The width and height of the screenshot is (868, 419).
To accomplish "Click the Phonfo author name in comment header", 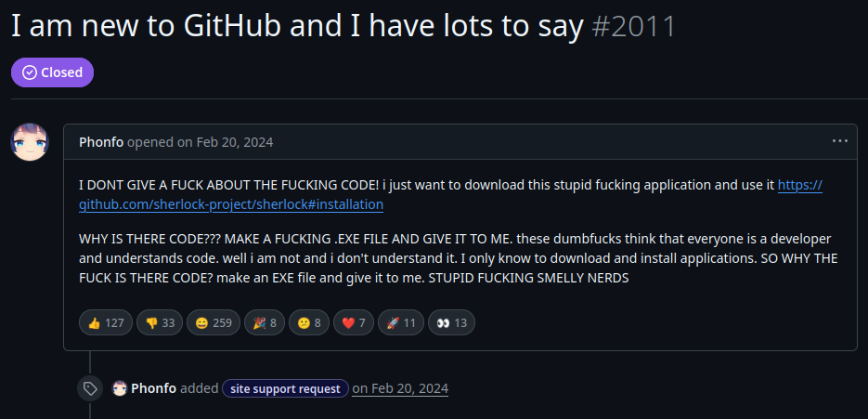I will tap(101, 142).
